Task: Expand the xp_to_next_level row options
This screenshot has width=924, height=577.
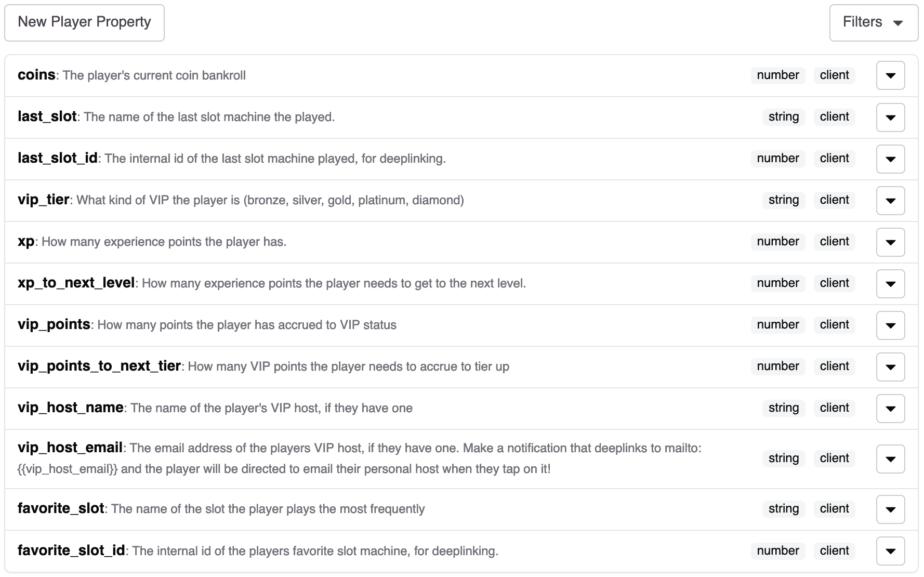Action: click(890, 283)
